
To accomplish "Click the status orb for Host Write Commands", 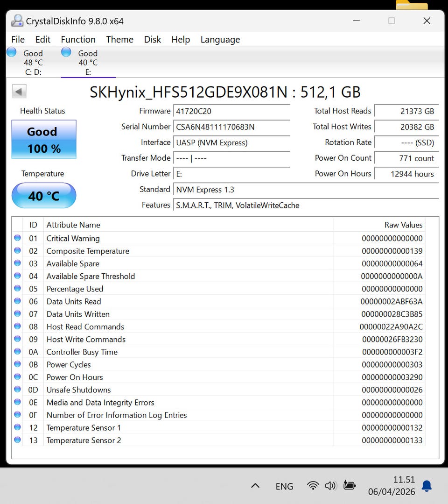I will click(17, 339).
